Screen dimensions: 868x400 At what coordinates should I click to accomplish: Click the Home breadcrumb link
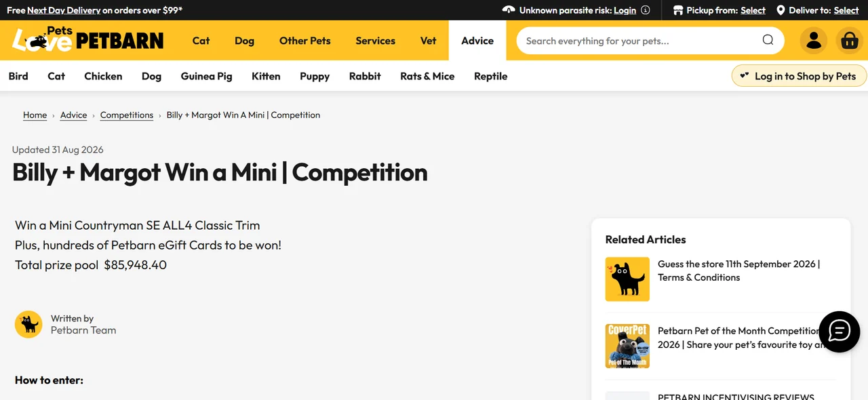[35, 115]
